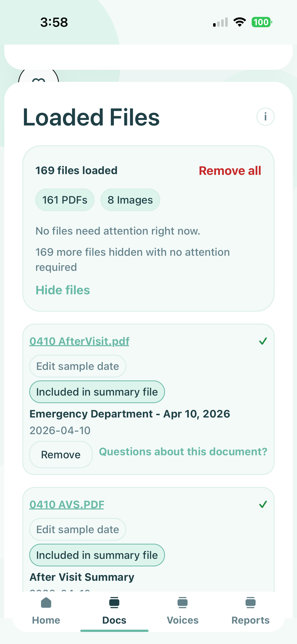
Task: Tap the Voices tab icon
Action: [x=183, y=603]
